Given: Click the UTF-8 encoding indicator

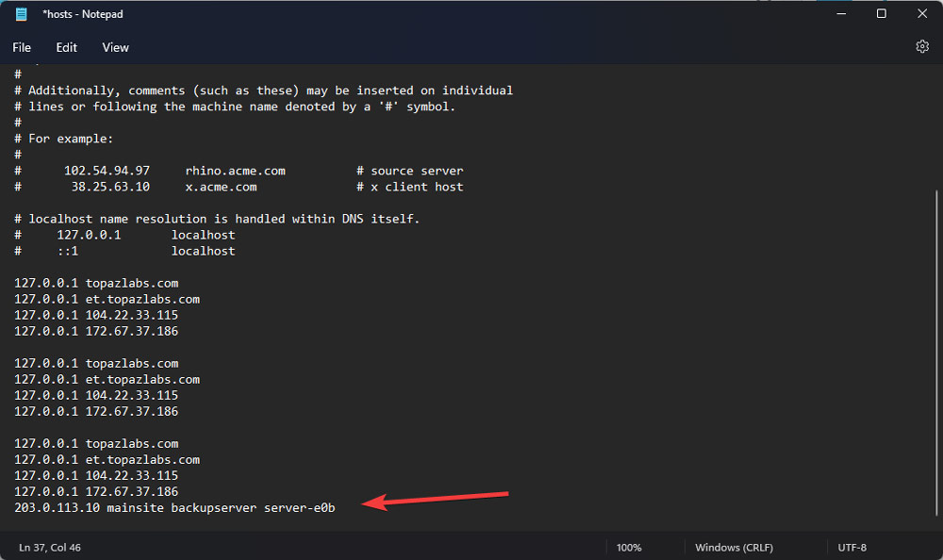Looking at the screenshot, I should 852,548.
